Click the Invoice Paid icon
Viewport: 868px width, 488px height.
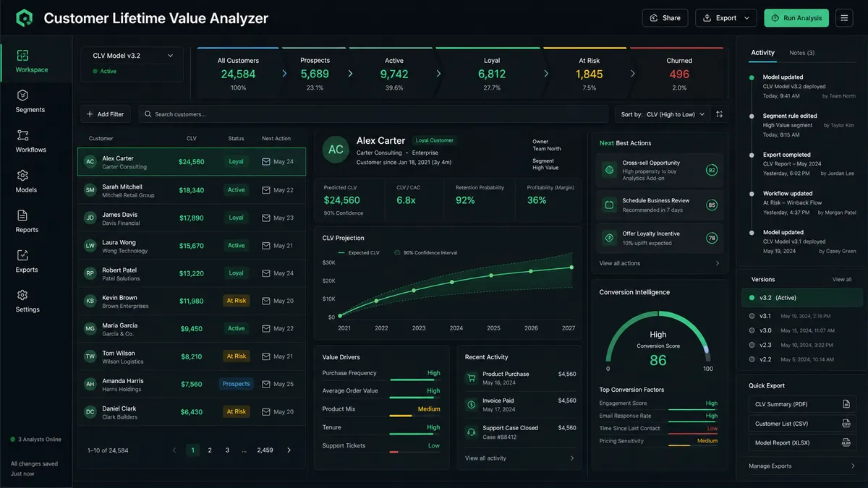(x=472, y=405)
